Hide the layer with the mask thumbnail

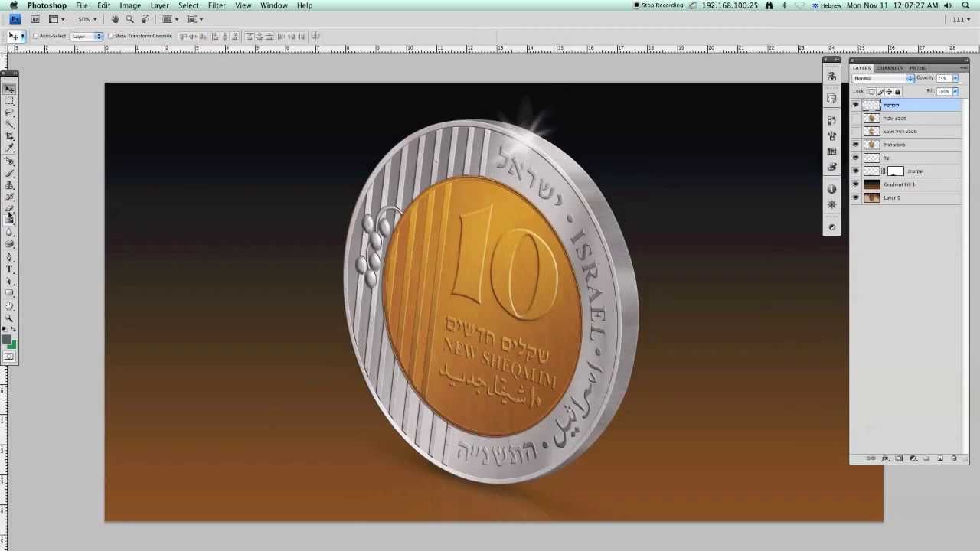(x=855, y=171)
